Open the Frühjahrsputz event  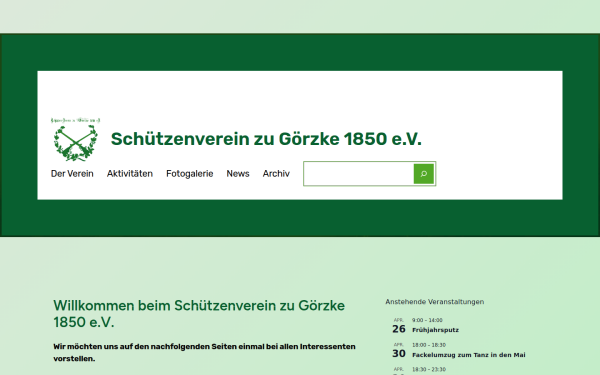435,330
